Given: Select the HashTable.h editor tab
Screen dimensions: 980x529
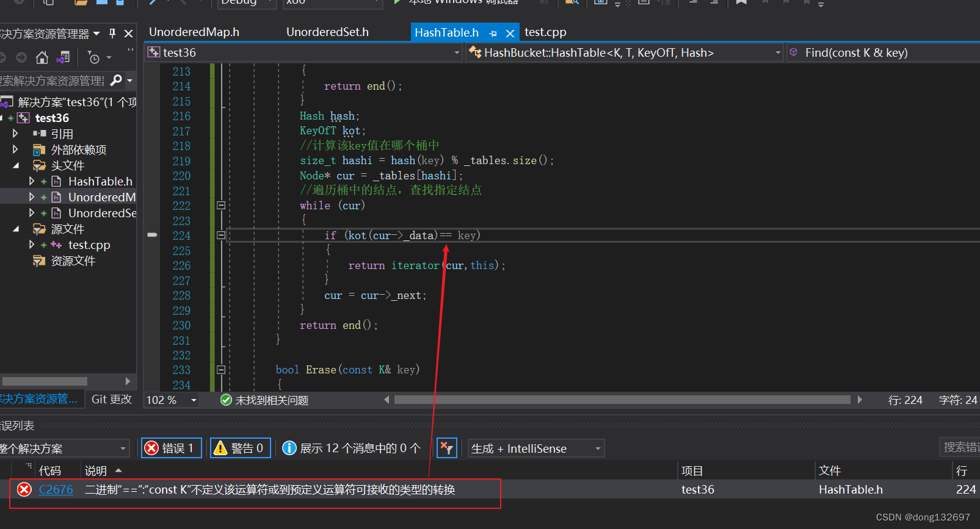Looking at the screenshot, I should click(x=446, y=33).
